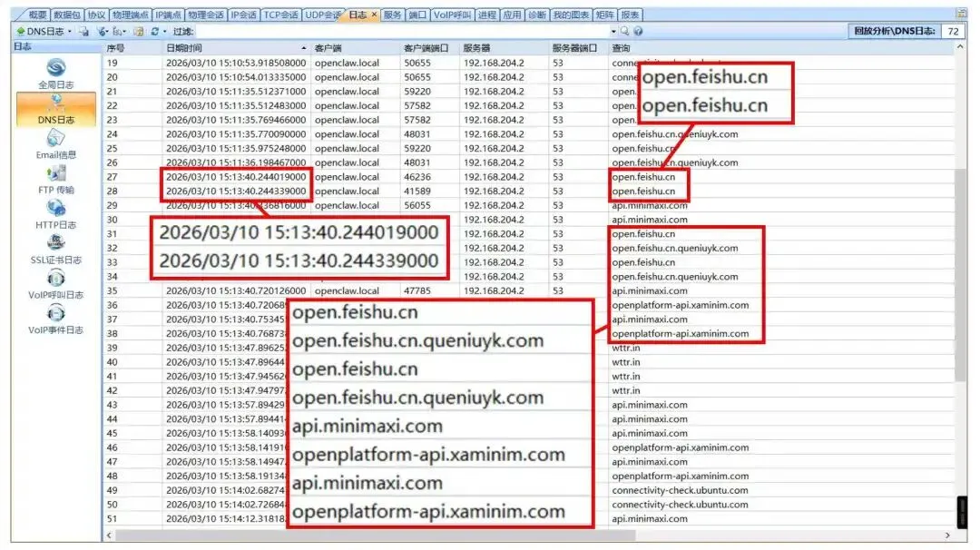This screenshot has width=980, height=550.
Task: Select row 29 query api.minimaxi.com
Action: tap(650, 206)
